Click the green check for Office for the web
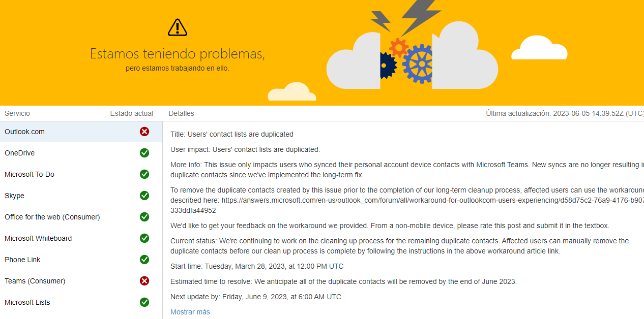Image resolution: width=644 pixels, height=319 pixels. pyautogui.click(x=144, y=217)
